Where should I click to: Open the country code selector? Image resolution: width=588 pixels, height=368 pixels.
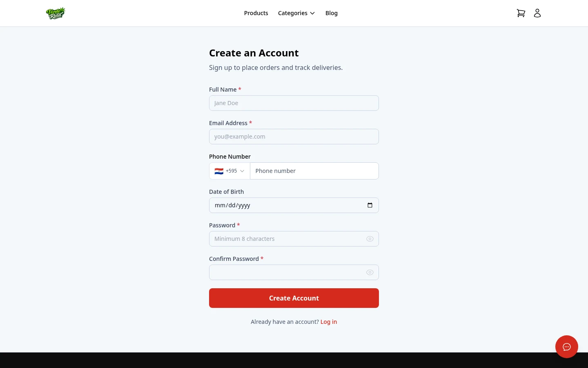[229, 171]
